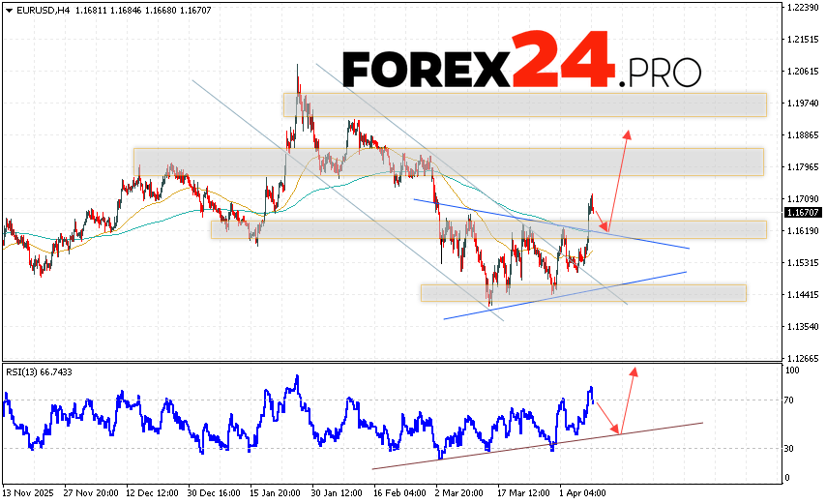Select the gray support zone near 1.16190

point(387,229)
